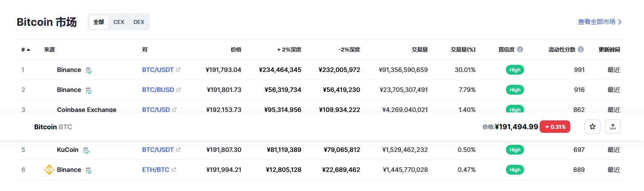Open the BTC/USD pair link for Coinbase
Screen dimensions: 644x191
(x=156, y=109)
